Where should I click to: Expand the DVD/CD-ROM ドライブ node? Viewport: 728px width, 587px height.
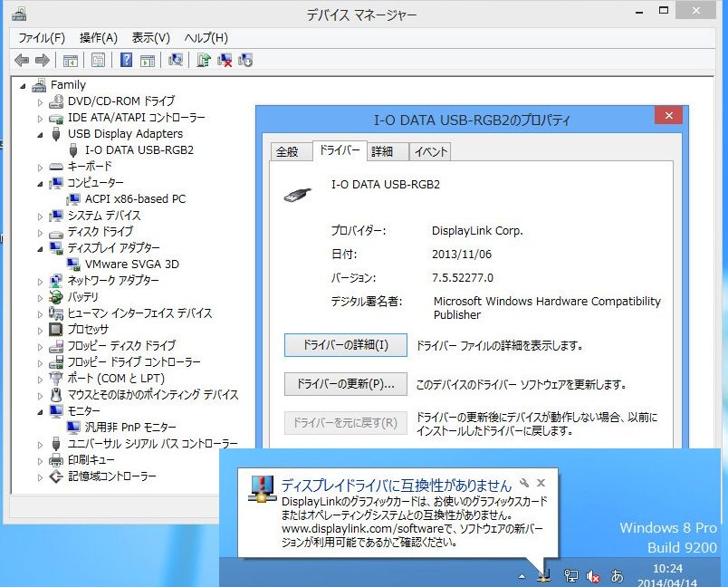click(40, 101)
